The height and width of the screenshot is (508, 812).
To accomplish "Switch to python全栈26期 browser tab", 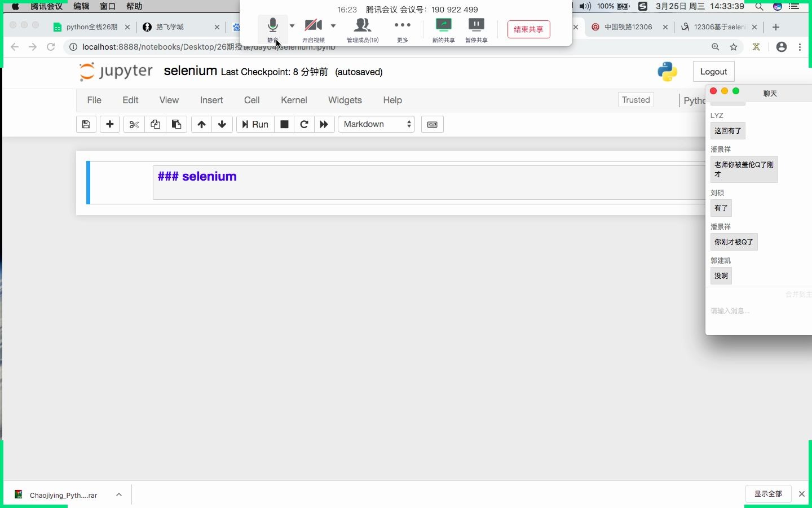I will pyautogui.click(x=90, y=27).
